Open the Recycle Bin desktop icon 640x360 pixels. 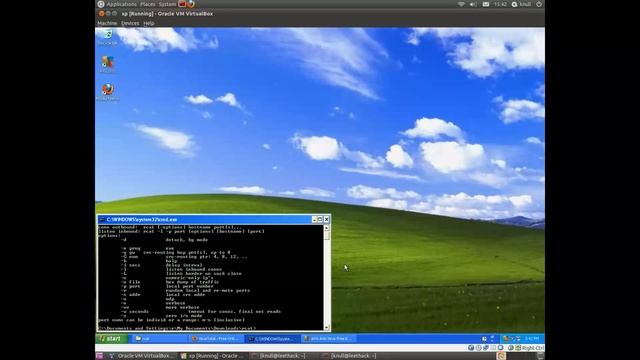pyautogui.click(x=107, y=37)
